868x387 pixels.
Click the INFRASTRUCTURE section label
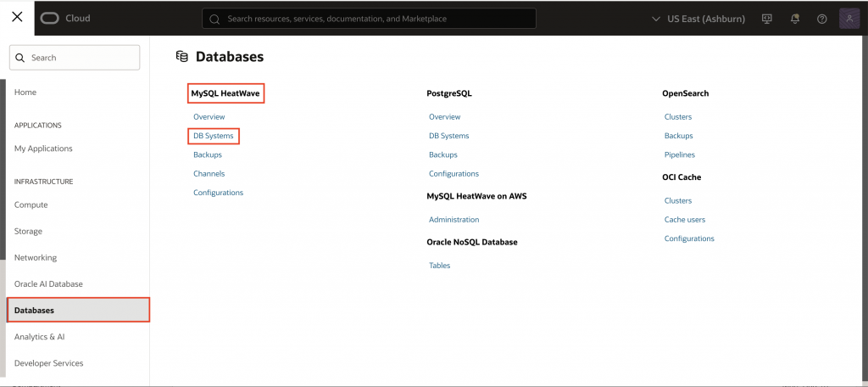click(x=44, y=182)
